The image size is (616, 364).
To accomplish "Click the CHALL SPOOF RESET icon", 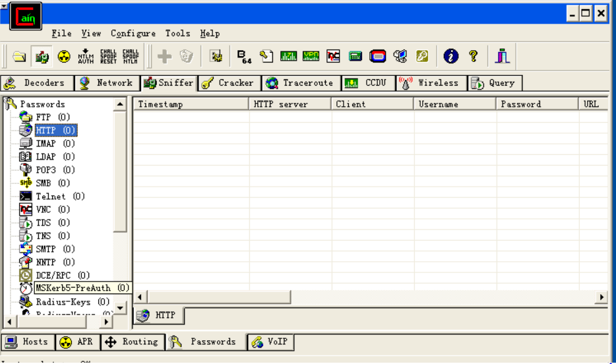I will (x=108, y=57).
